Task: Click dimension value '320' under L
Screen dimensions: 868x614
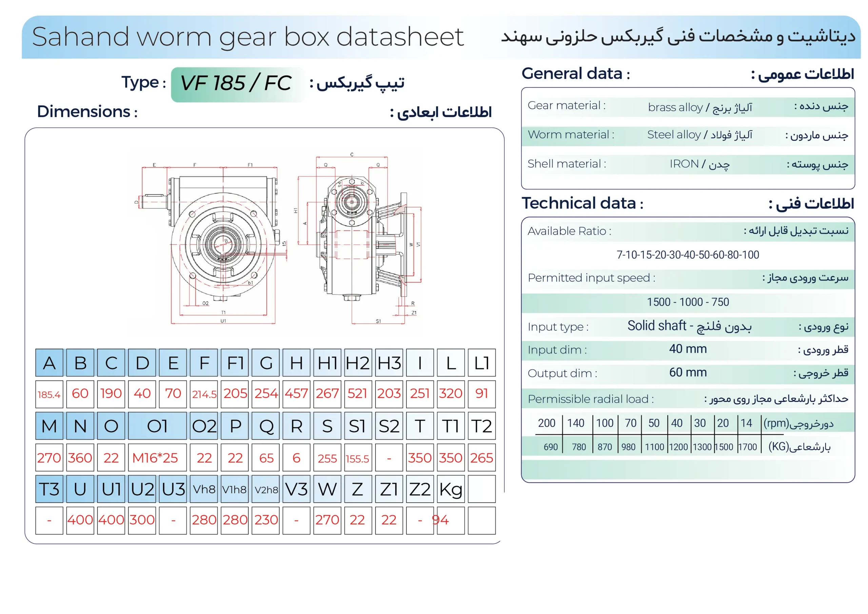Action: pos(451,394)
